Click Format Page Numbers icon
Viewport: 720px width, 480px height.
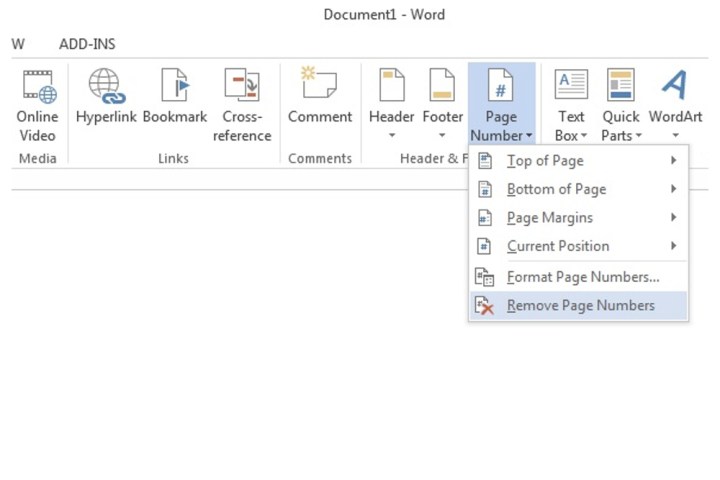click(x=484, y=277)
